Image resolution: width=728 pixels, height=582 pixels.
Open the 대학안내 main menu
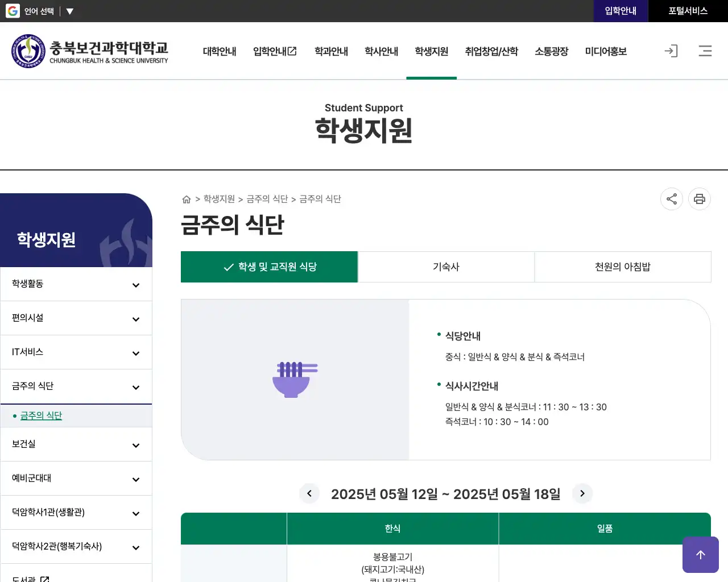coord(220,51)
